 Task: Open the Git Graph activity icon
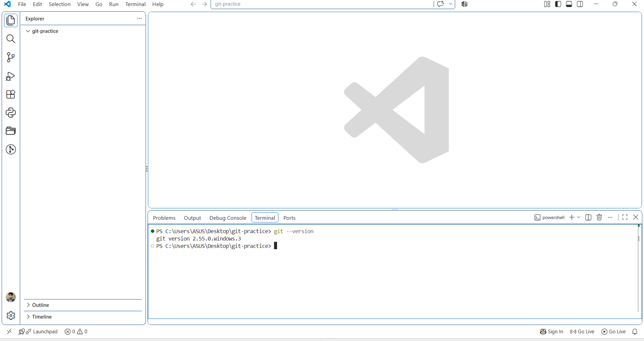(11, 149)
